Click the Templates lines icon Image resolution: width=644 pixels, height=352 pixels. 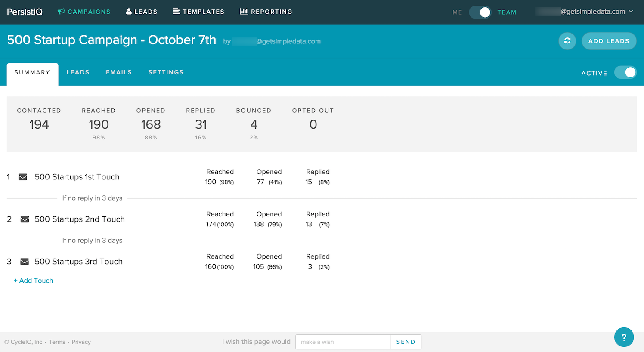tap(176, 11)
